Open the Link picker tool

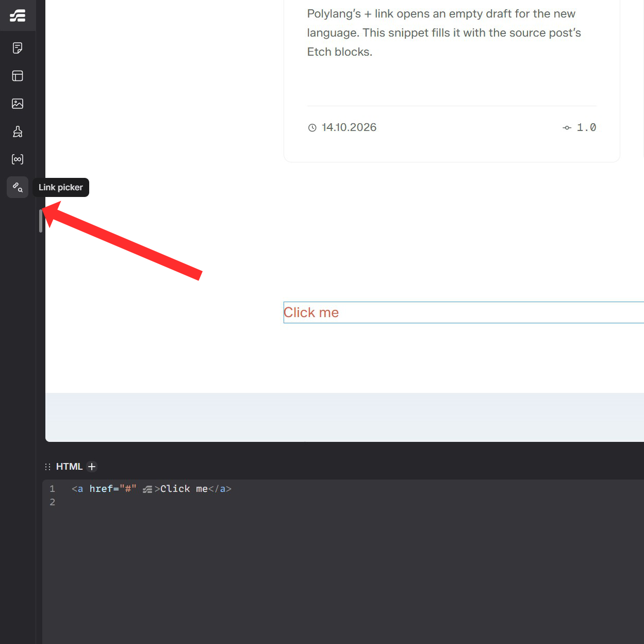(18, 187)
